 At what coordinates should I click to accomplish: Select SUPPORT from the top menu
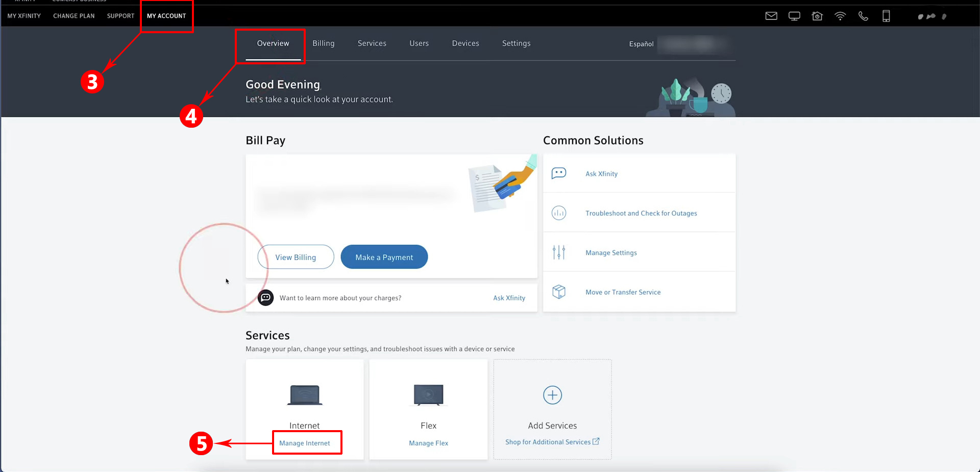point(120,16)
